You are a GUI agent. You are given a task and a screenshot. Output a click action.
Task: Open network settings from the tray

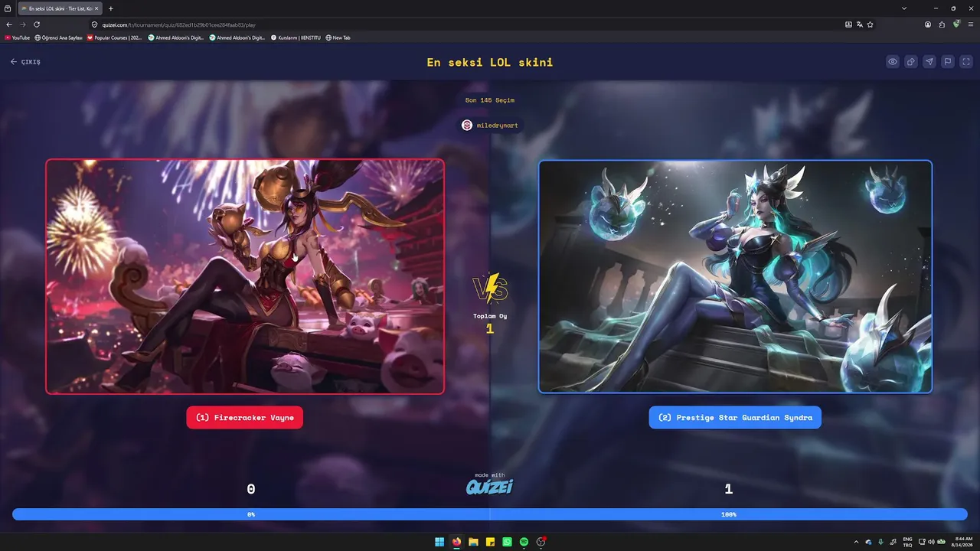click(x=922, y=542)
